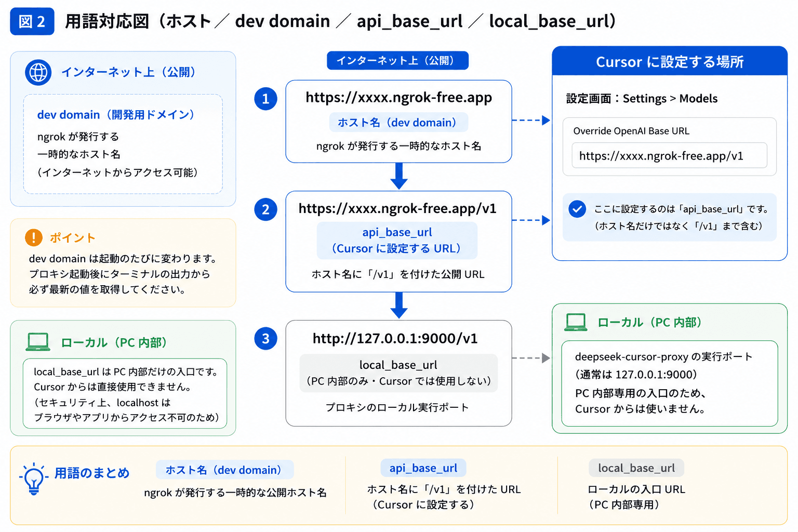The width and height of the screenshot is (798, 532).
Task: Click the ホスト名（dev domain）pill in the summary bar
Action: tap(224, 470)
